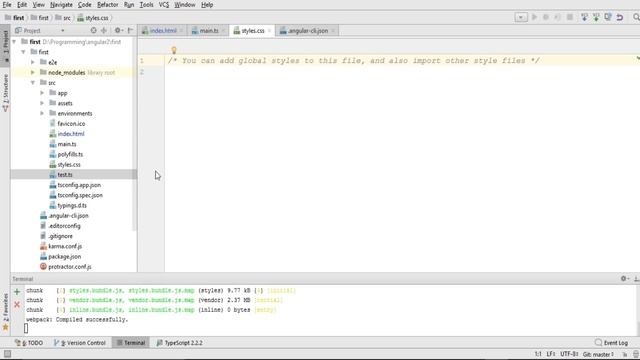
Task: Click the Run button in the toolbar
Action: (x=534, y=17)
